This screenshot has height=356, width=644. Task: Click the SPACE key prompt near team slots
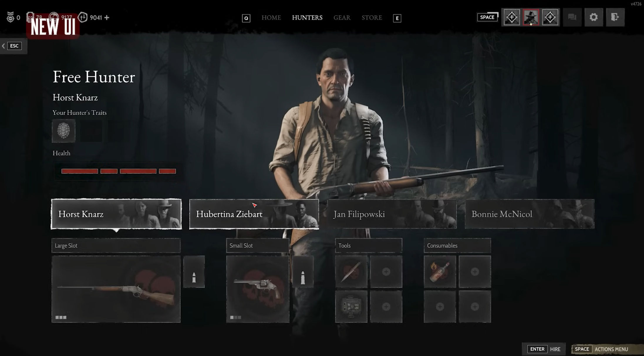488,17
